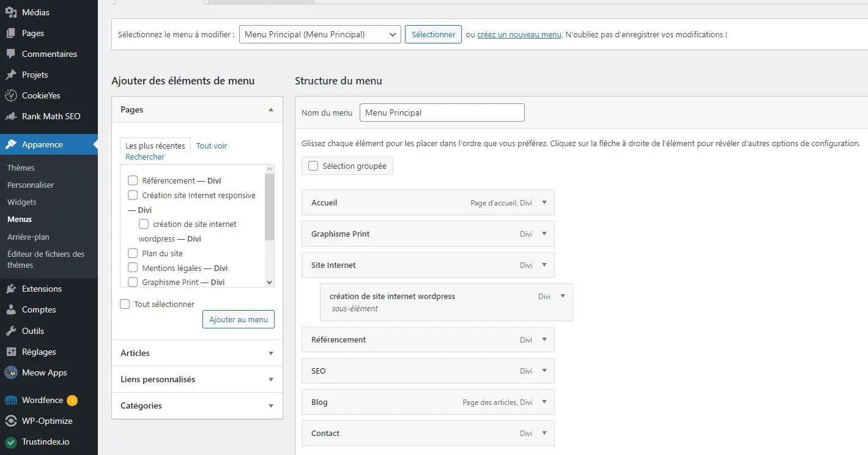
Task: Open the Thèmes submenu
Action: 21,168
